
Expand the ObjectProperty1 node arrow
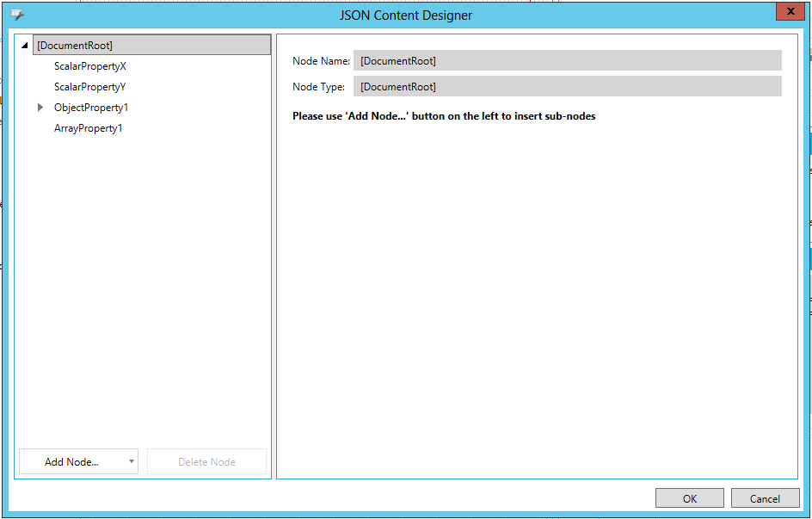(40, 108)
